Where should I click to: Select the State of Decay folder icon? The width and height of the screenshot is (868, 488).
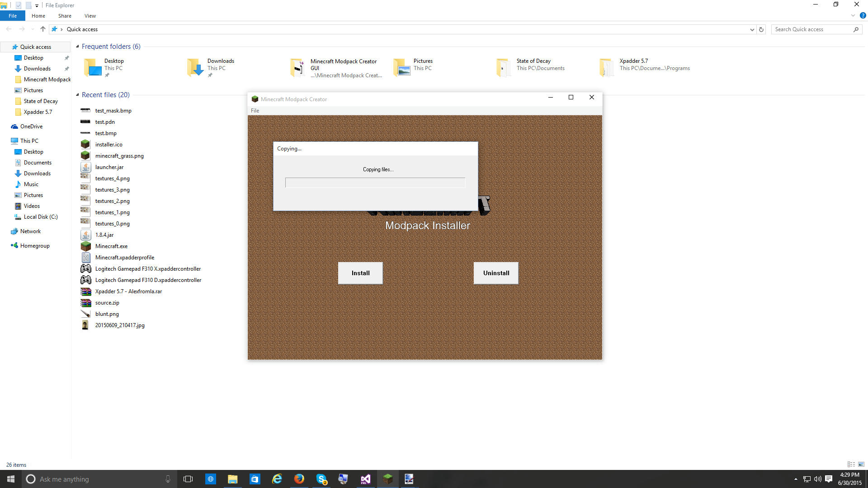(505, 67)
